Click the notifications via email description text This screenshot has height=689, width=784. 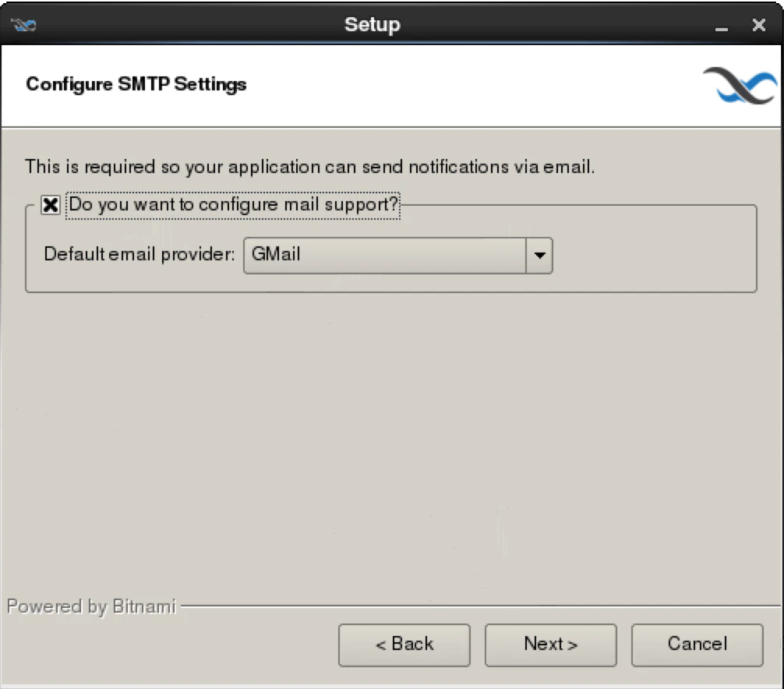click(310, 167)
